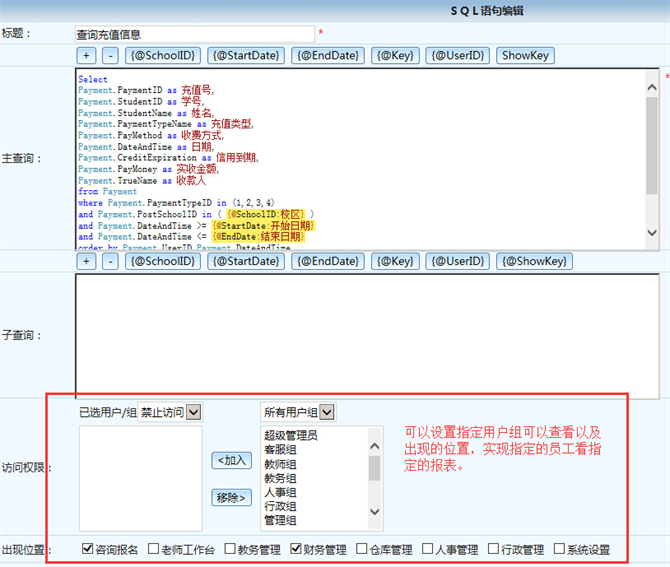Open the 所有用户组 dropdown
This screenshot has height=567, width=670.
[x=326, y=412]
